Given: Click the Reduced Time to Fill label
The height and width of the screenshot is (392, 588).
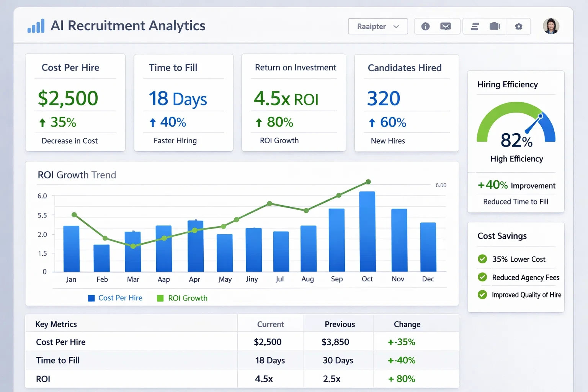Looking at the screenshot, I should tap(516, 202).
